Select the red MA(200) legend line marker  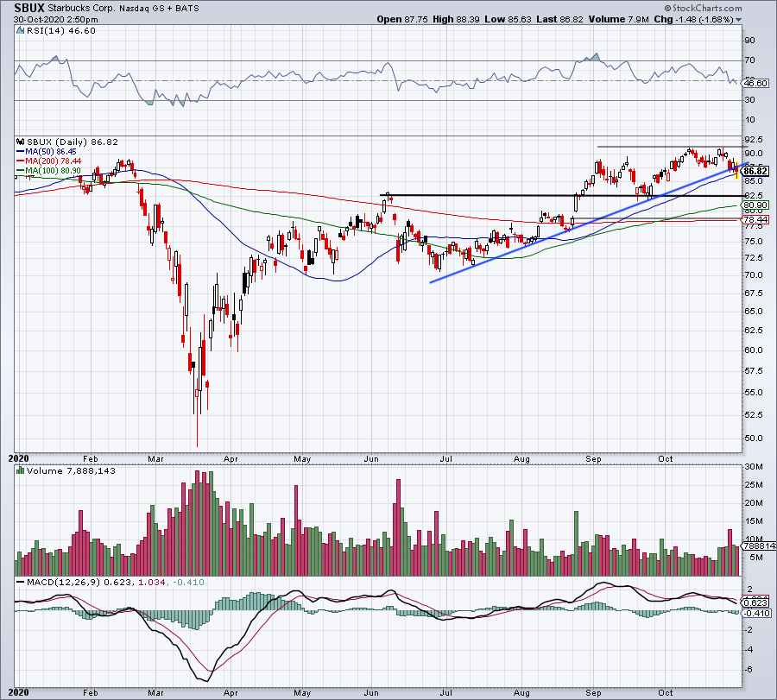[21, 161]
